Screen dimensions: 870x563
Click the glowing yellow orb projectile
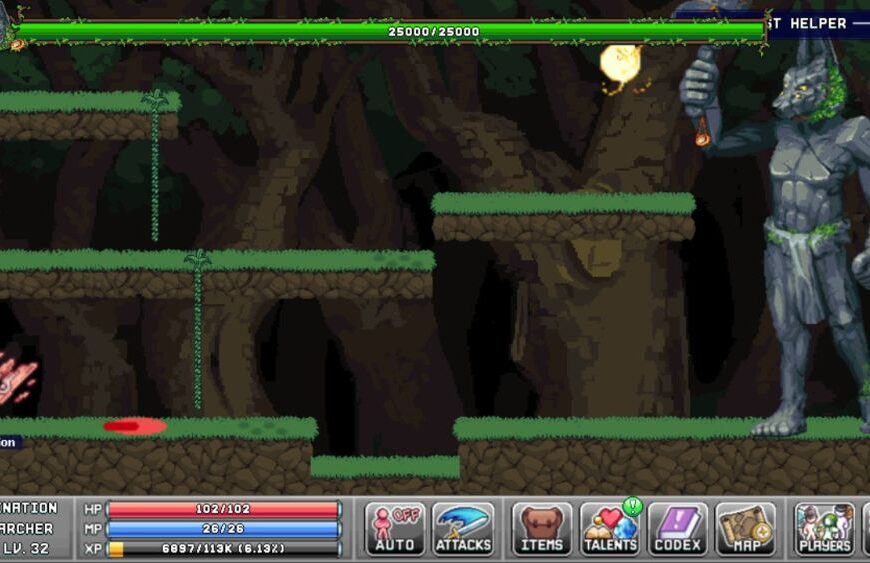point(619,62)
